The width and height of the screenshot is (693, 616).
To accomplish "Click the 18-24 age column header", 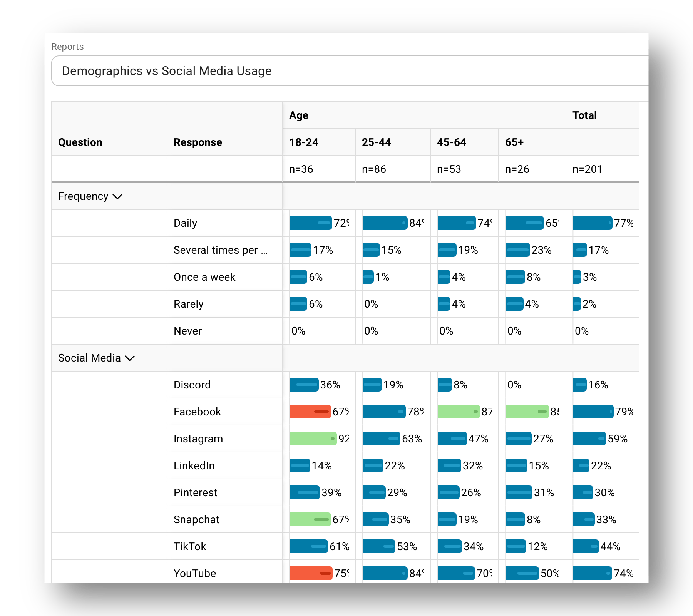I will [x=304, y=142].
